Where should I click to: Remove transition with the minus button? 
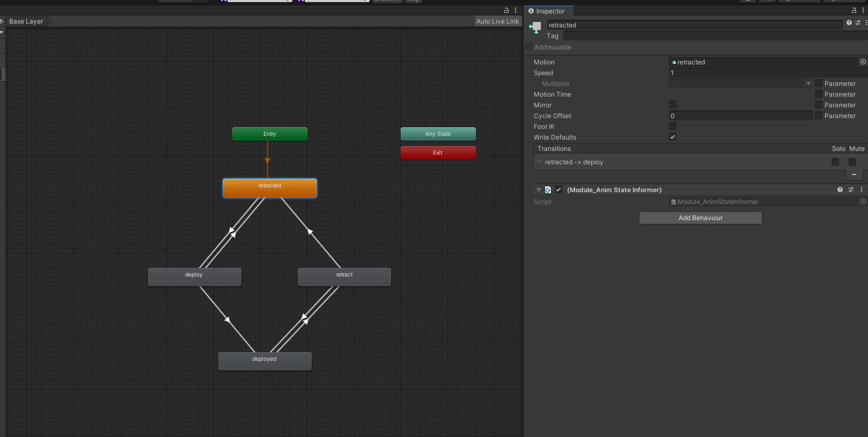point(854,174)
